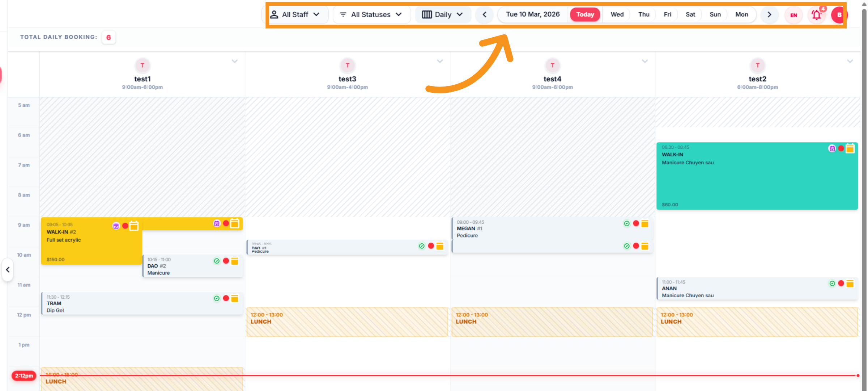Click the orange checkout icon on TRAM's Dip Gel booking
The image size is (868, 391).
click(235, 298)
